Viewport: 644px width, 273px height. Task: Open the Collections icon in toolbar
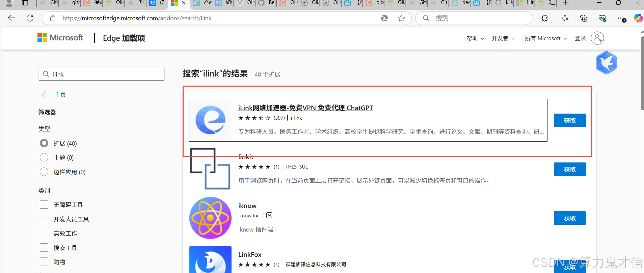pyautogui.click(x=584, y=18)
